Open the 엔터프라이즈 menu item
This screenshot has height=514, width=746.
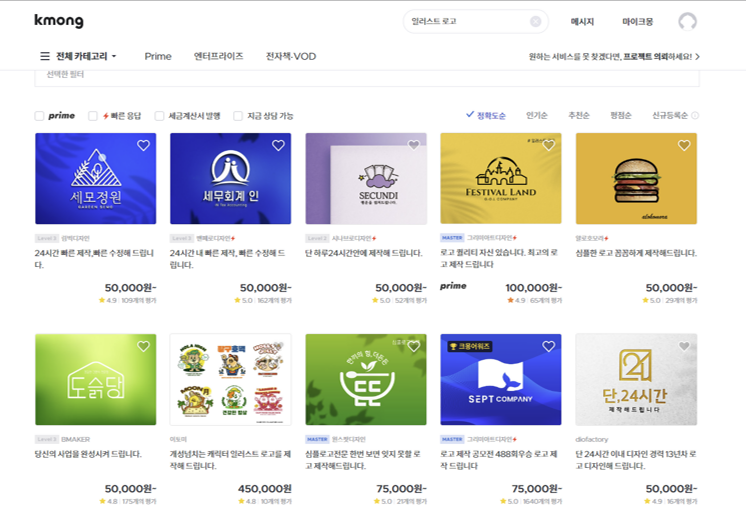218,56
